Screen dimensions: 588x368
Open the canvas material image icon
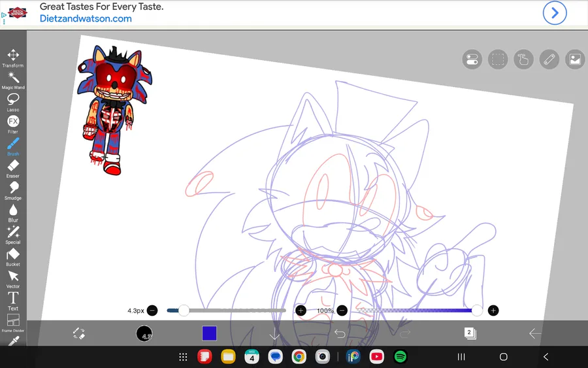point(575,59)
